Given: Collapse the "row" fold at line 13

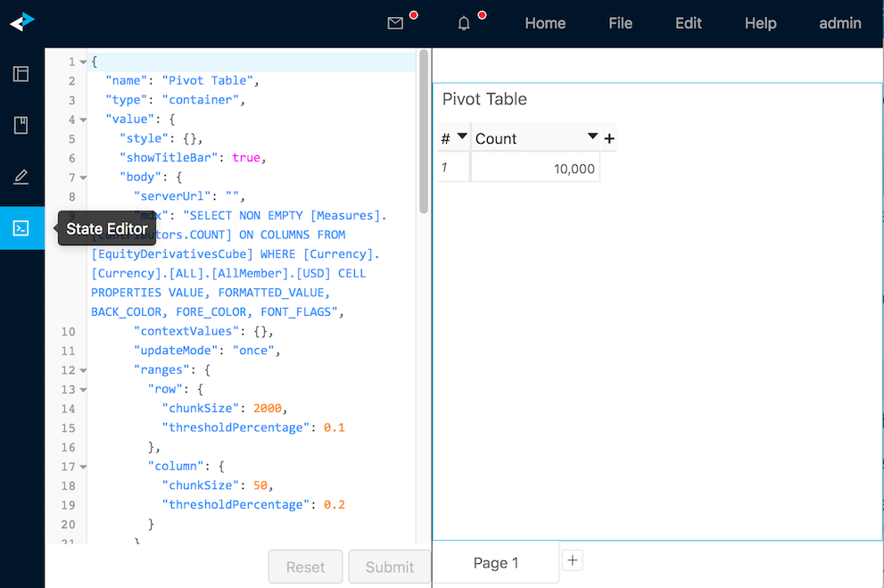Looking at the screenshot, I should coord(84,390).
